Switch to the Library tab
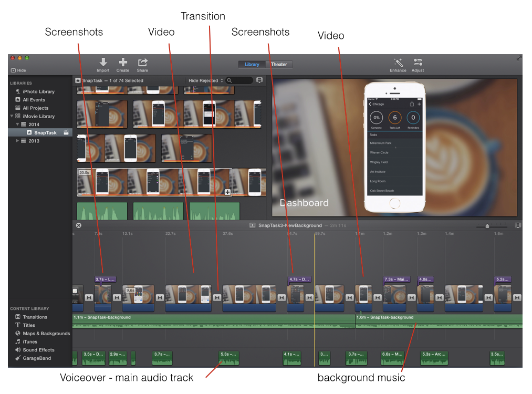 click(x=252, y=64)
